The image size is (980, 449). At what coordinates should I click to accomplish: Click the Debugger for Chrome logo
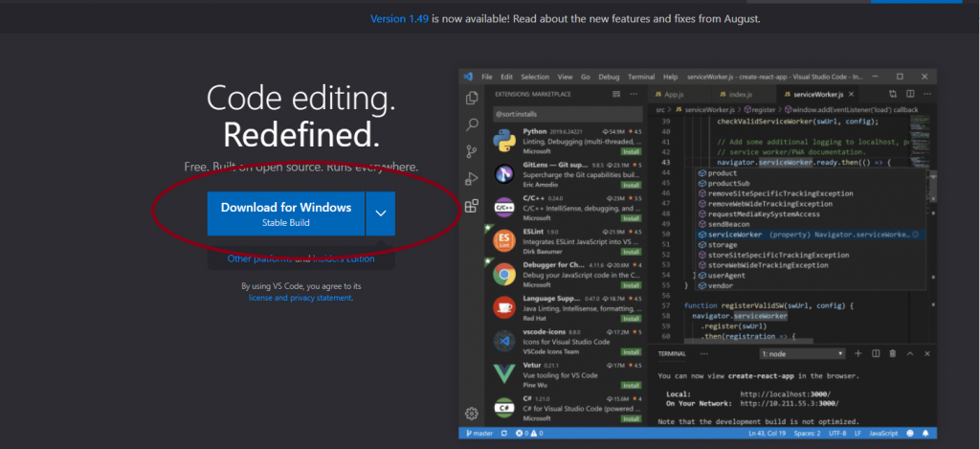tap(503, 274)
